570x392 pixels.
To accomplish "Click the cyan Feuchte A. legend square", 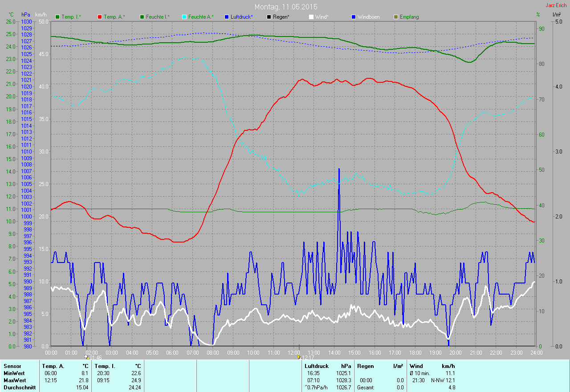I will (184, 17).
